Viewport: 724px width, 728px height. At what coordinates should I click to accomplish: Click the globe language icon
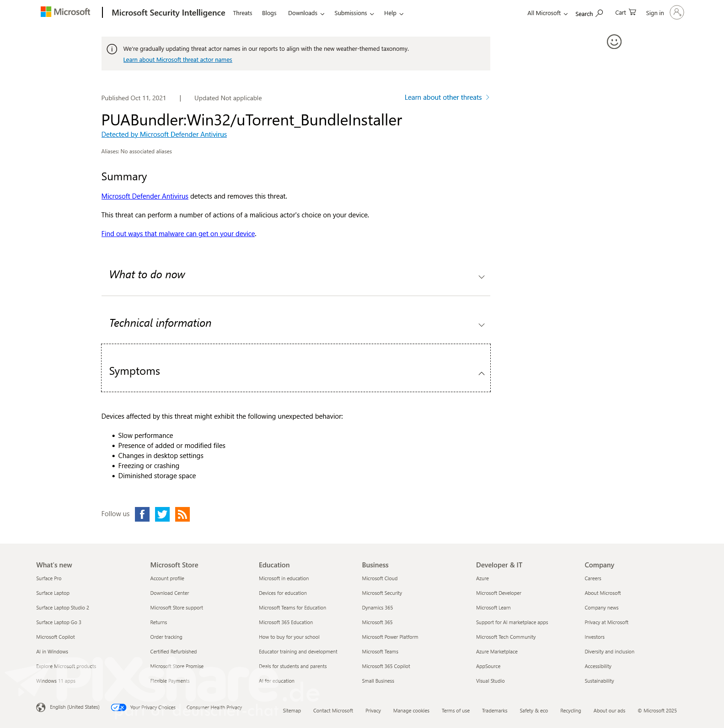[41, 707]
